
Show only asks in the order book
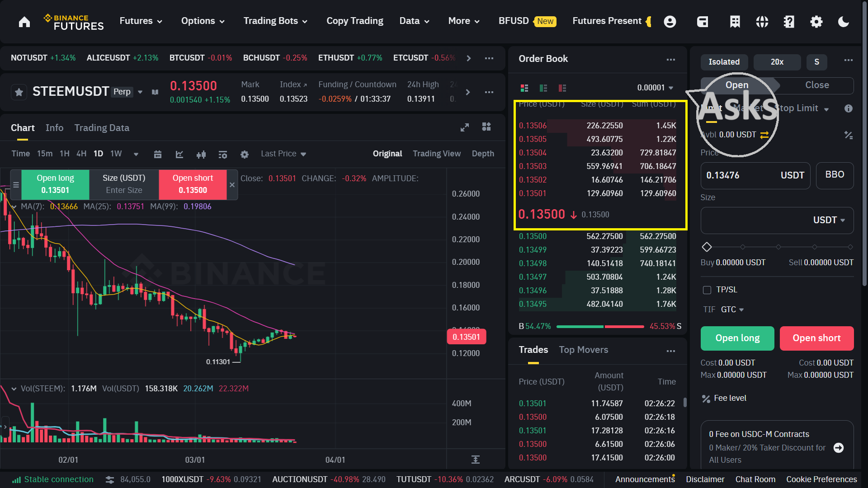[x=562, y=88]
